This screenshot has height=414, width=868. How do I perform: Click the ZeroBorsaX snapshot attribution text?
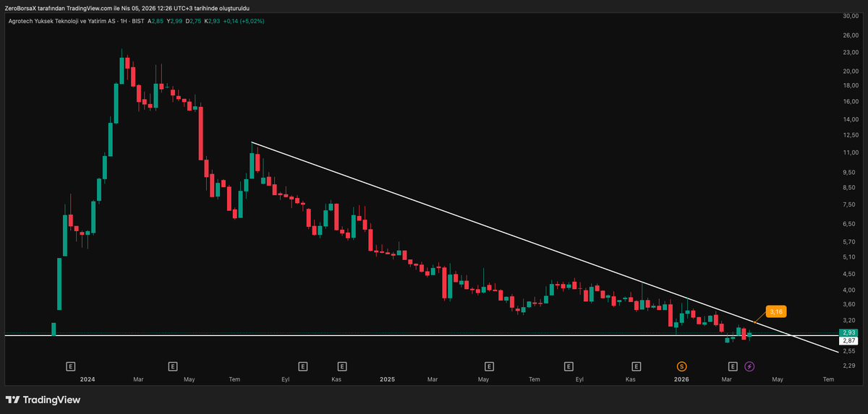pyautogui.click(x=127, y=8)
